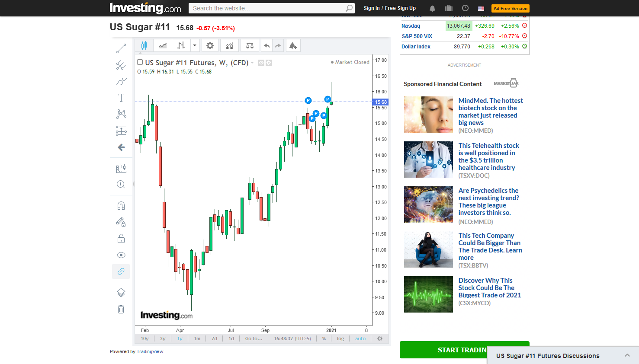Click the legend eye visibility icon
Screen dimensions: 639x364
261,63
